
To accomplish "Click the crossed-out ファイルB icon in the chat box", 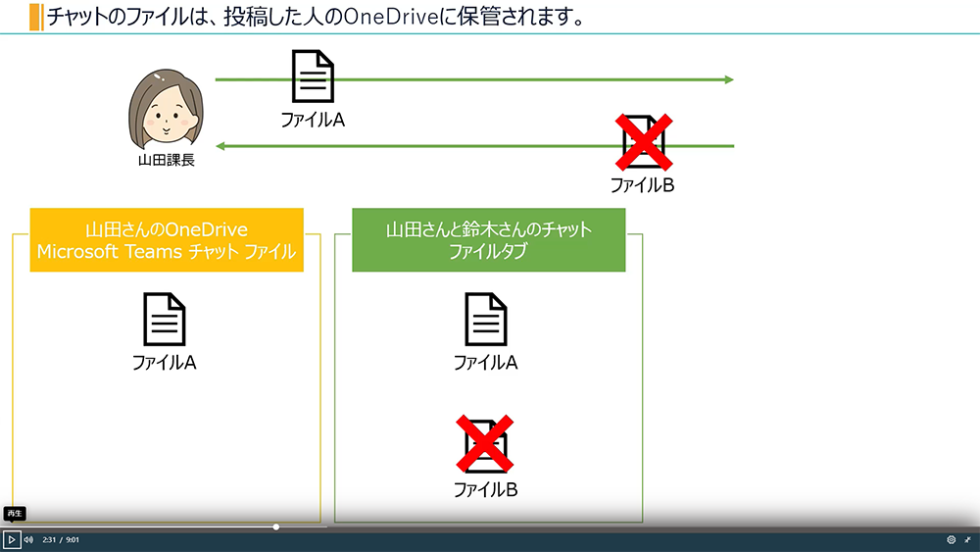I will 486,445.
